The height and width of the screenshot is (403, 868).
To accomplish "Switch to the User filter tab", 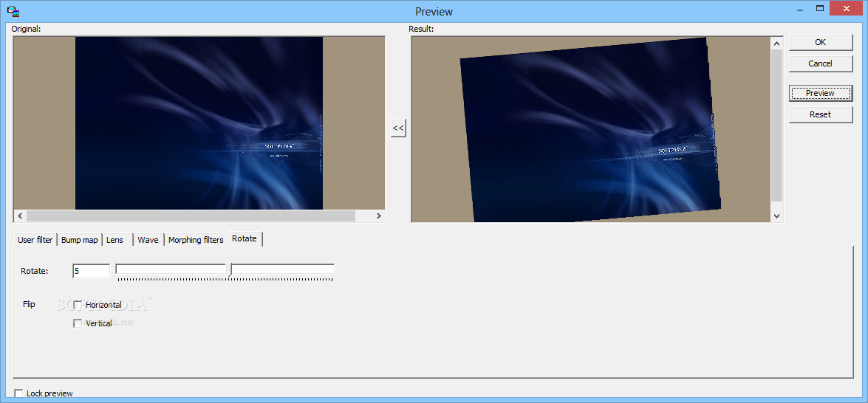I will coord(35,240).
